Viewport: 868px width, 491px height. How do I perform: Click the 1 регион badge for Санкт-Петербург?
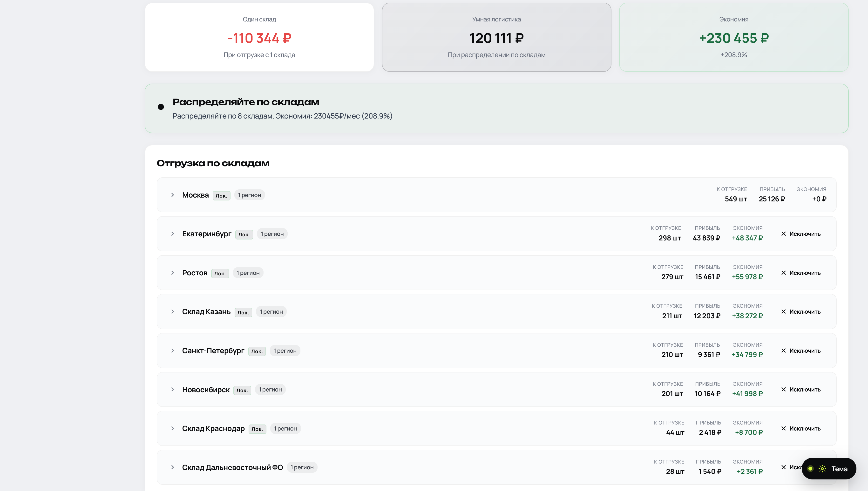(285, 351)
